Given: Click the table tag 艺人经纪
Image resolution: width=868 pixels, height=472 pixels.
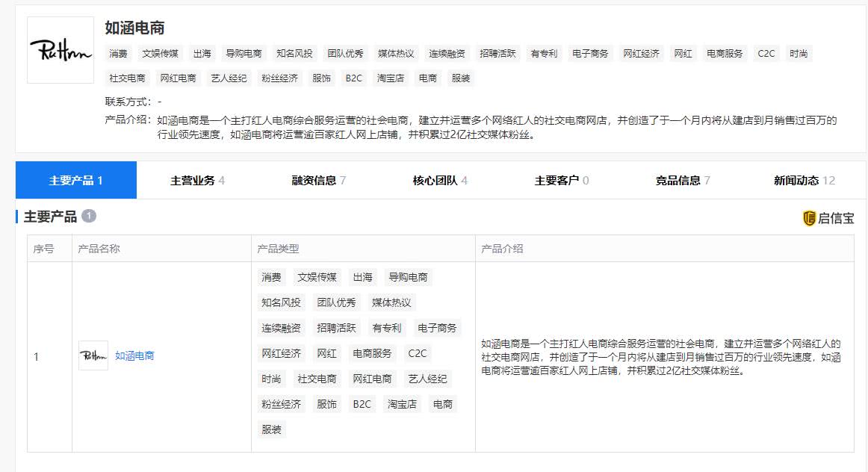Looking at the screenshot, I should click(427, 379).
